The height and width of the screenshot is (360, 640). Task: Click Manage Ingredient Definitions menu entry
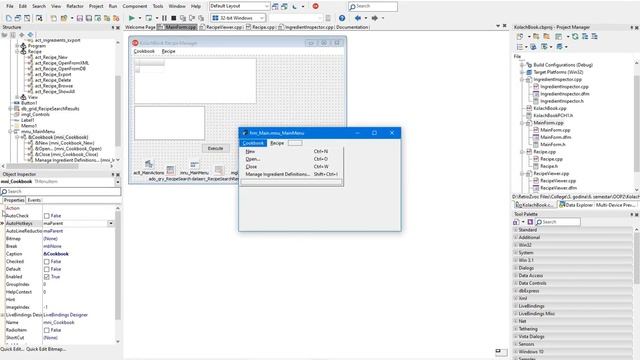[291, 174]
